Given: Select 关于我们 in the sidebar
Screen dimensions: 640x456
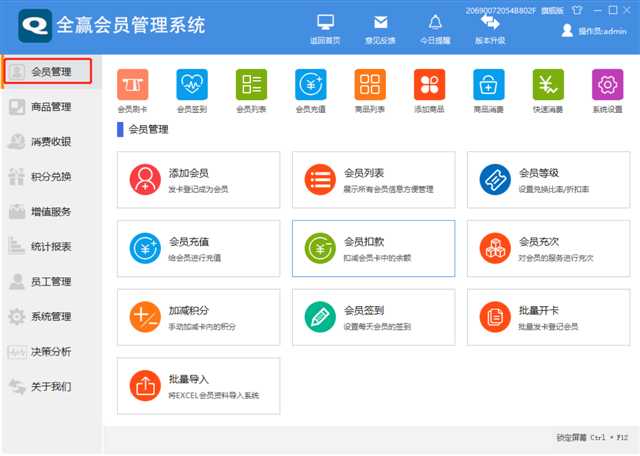Looking at the screenshot, I should tap(51, 387).
